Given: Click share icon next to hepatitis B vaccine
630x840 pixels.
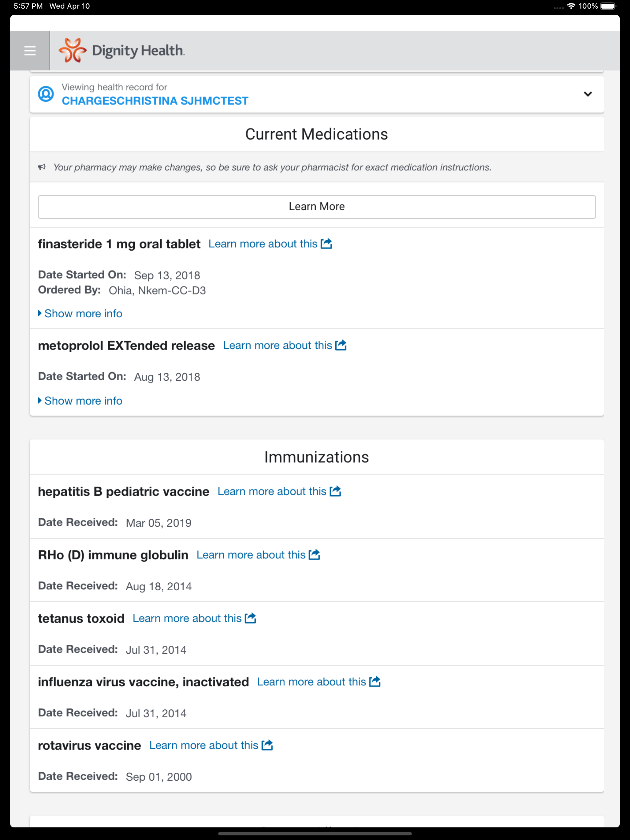Looking at the screenshot, I should [335, 491].
